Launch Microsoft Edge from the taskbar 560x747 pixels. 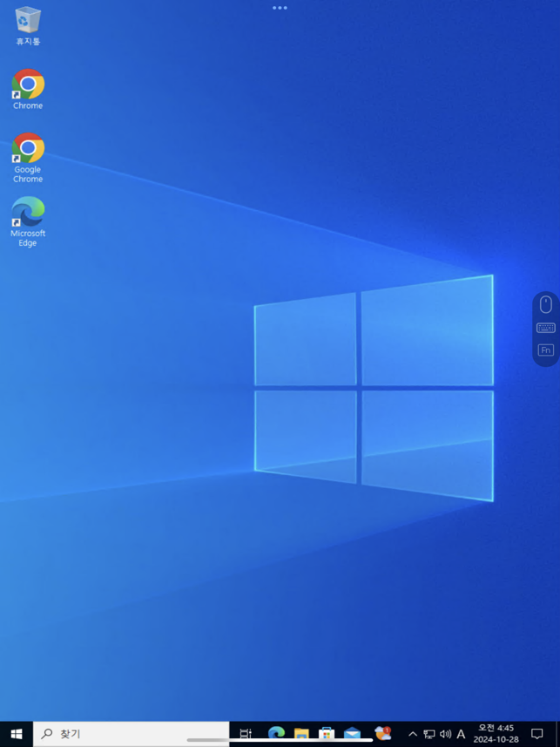[276, 734]
